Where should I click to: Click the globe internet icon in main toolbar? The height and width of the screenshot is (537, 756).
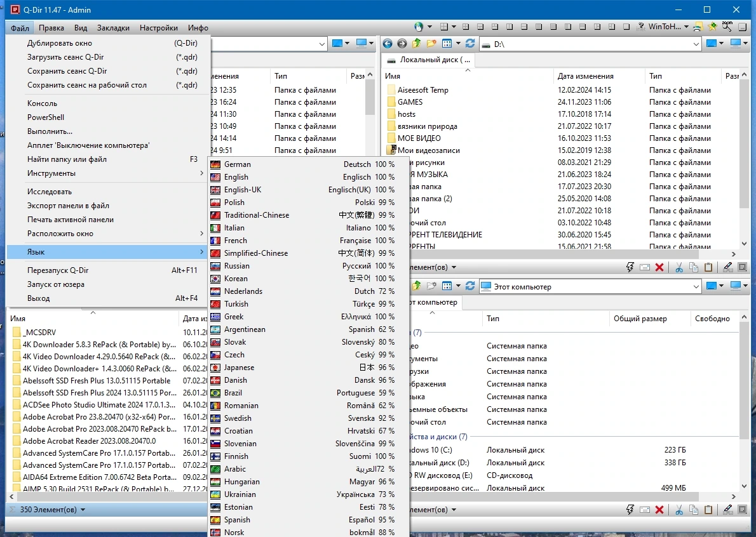[419, 27]
